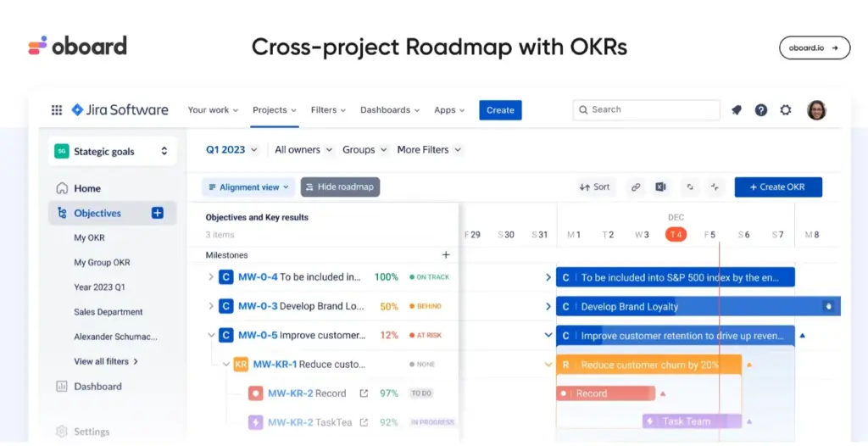Image resolution: width=868 pixels, height=446 pixels.
Task: Add a milestone with the plus icon
Action: click(x=446, y=255)
